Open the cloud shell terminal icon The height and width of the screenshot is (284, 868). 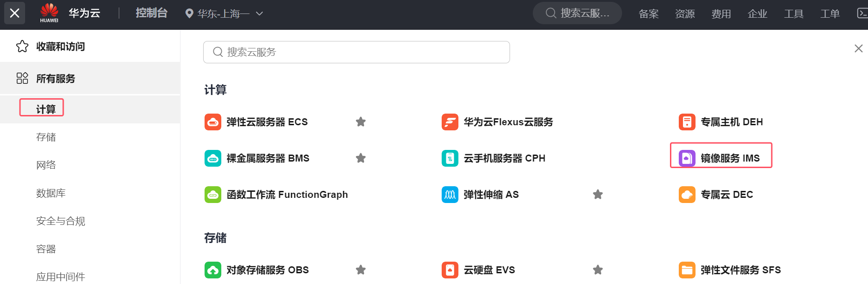coord(862,13)
